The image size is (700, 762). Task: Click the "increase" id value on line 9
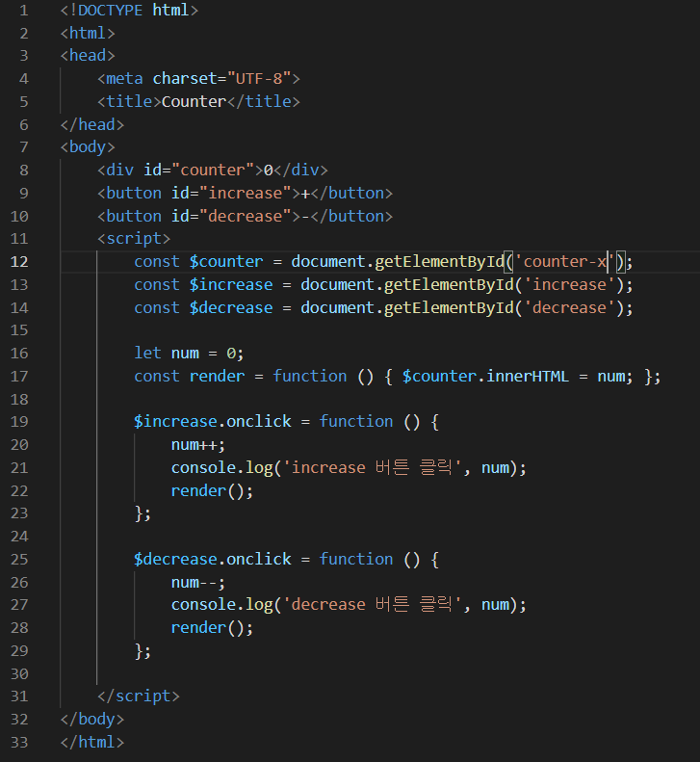246,193
